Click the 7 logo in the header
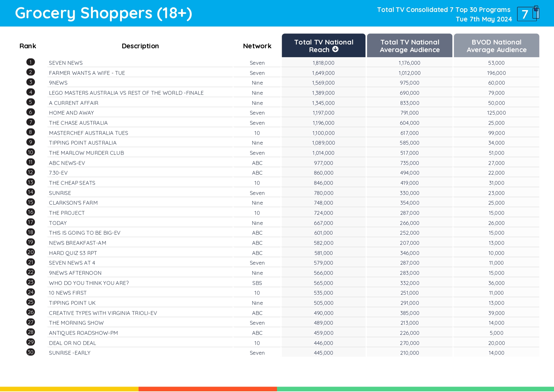Viewport: 554px width, 392px height. [527, 14]
